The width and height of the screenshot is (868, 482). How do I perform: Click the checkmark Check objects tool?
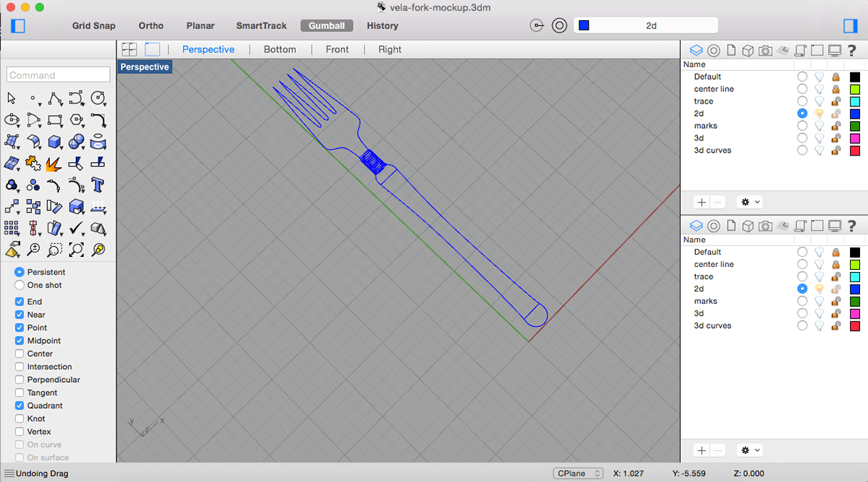click(77, 229)
